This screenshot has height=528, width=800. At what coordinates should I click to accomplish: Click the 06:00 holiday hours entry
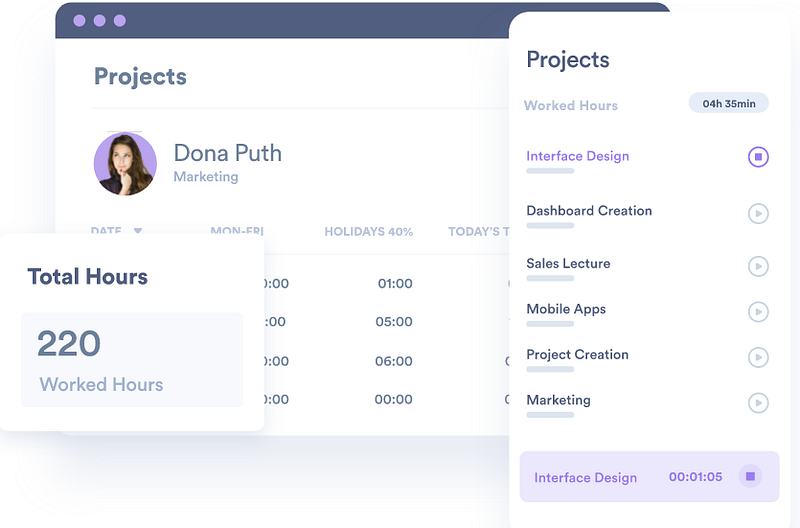click(394, 361)
